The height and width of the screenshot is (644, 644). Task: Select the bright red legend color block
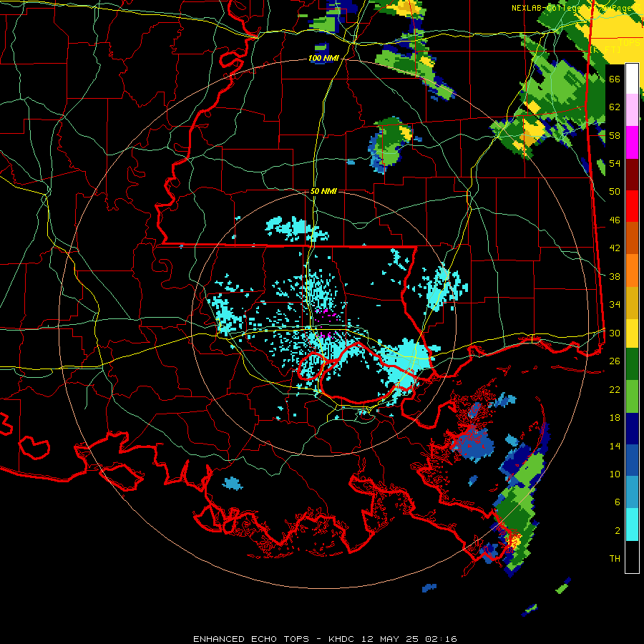click(632, 206)
